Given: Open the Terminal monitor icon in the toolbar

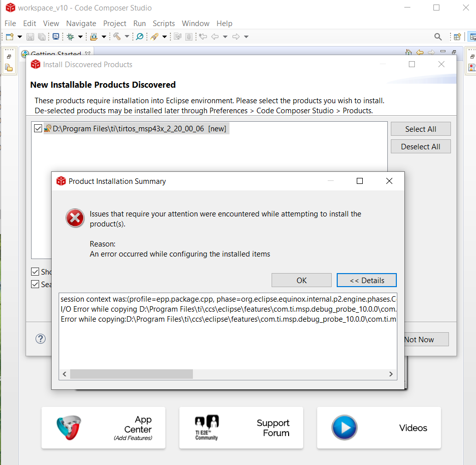Looking at the screenshot, I should [x=56, y=37].
